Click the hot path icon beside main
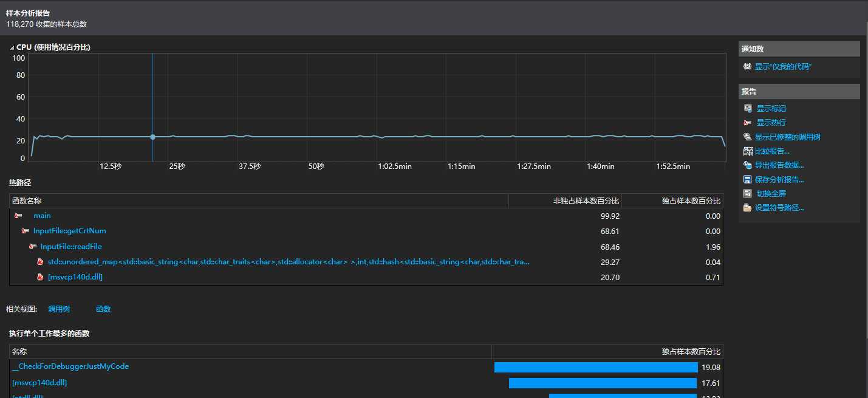 (18, 216)
